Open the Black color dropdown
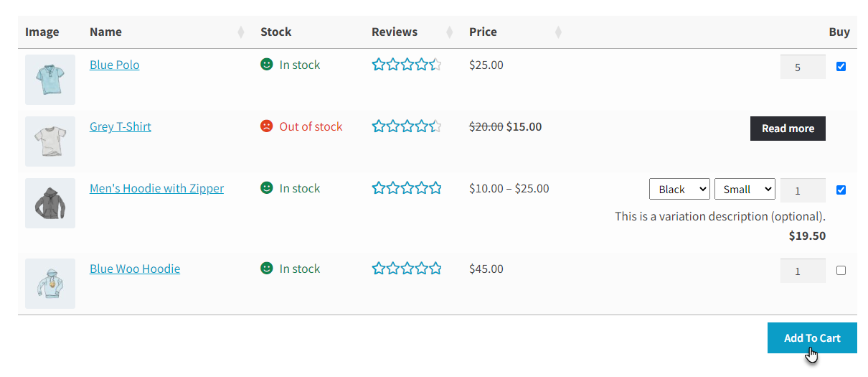Viewport: 868px width, 377px height. coord(679,189)
